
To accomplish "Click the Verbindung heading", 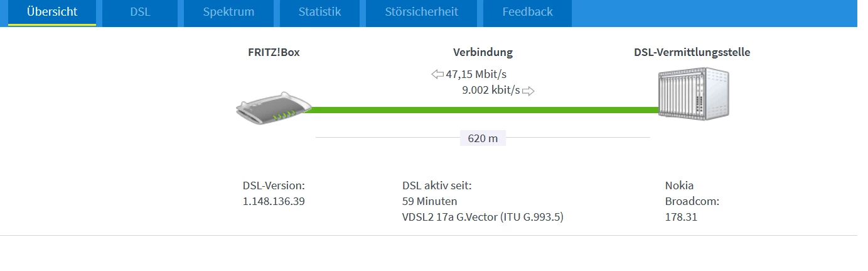I will tap(483, 52).
